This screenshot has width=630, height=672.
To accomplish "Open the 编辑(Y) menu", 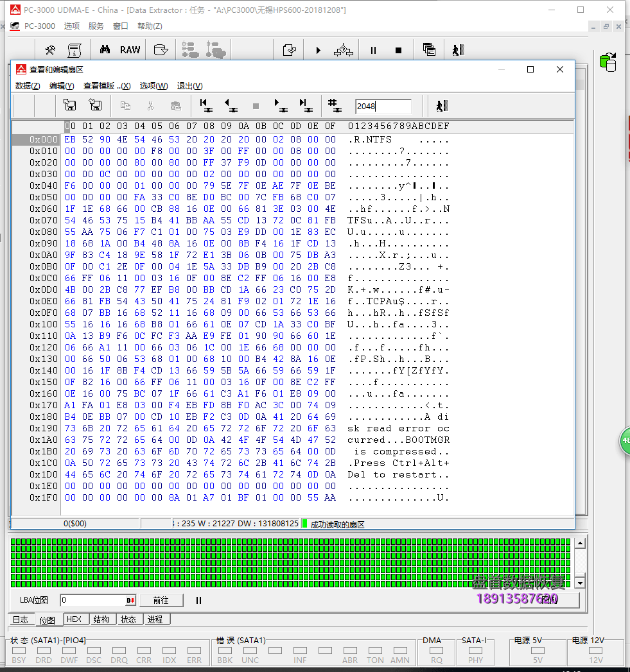I will tap(62, 86).
